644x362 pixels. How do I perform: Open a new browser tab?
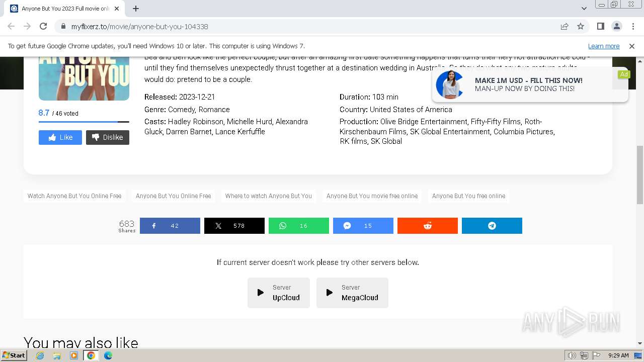click(x=136, y=9)
